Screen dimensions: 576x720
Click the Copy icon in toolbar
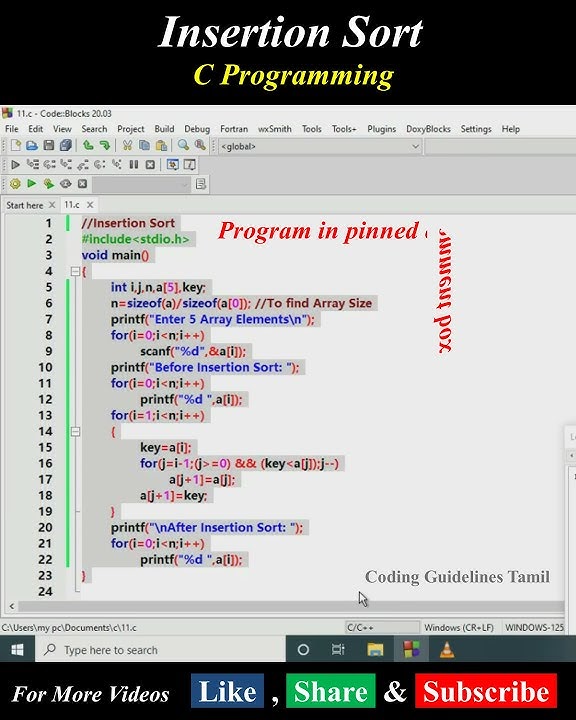pyautogui.click(x=144, y=146)
